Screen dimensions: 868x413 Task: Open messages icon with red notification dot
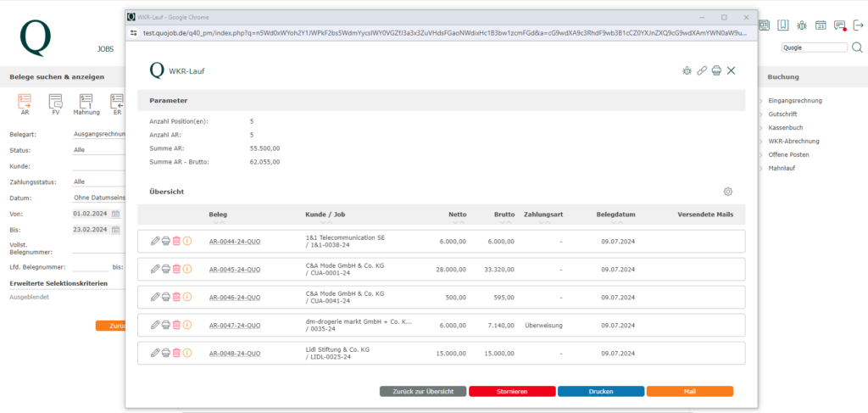[840, 25]
